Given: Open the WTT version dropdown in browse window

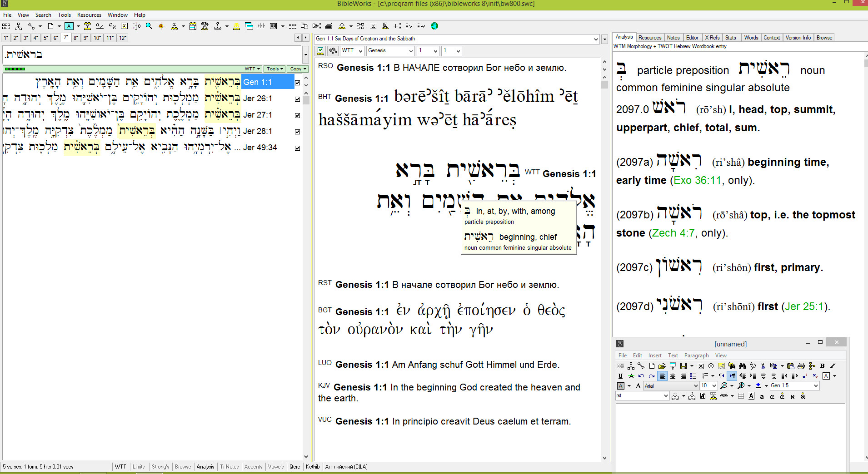Looking at the screenshot, I should (x=352, y=50).
